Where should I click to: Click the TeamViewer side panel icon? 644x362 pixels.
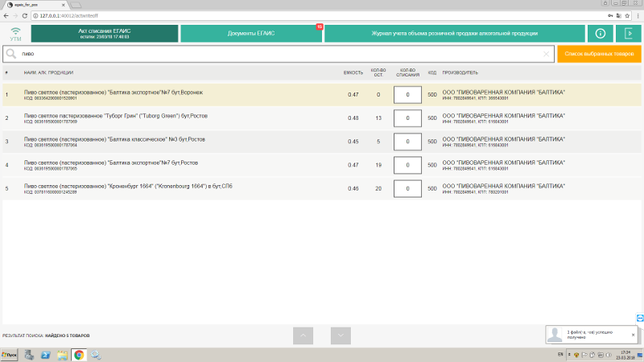(640, 318)
